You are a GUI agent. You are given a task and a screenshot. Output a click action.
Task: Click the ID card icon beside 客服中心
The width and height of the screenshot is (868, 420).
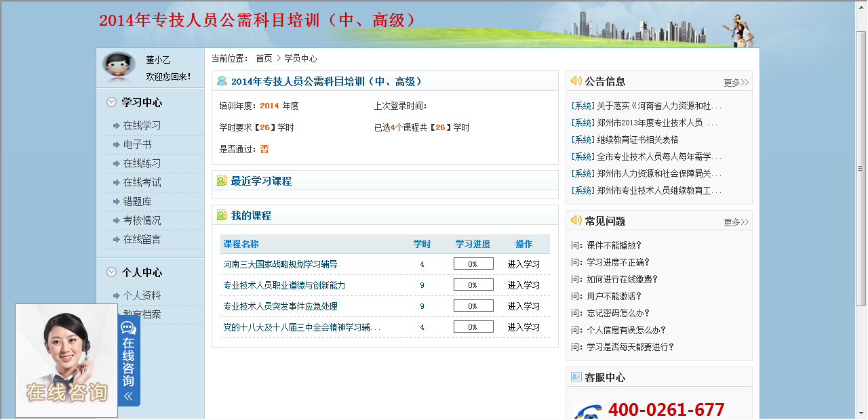[x=576, y=377]
